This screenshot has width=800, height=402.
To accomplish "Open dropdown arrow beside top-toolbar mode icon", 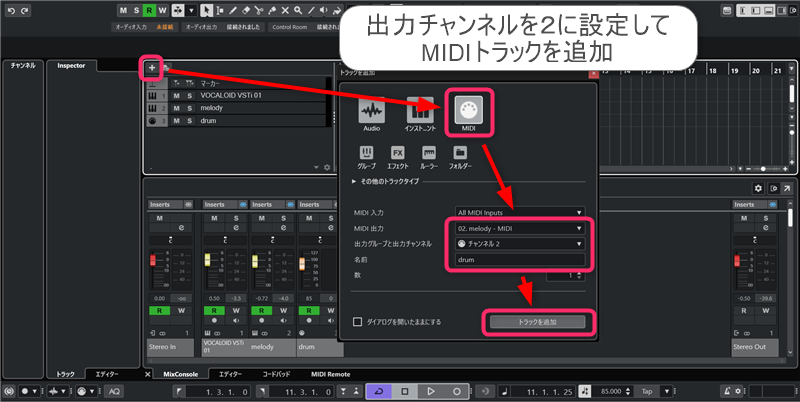I will 192,10.
